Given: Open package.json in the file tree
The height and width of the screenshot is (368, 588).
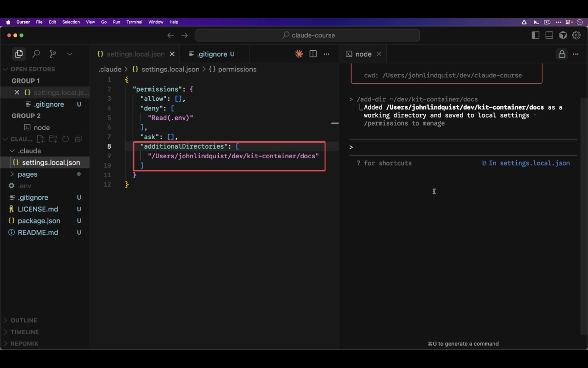Looking at the screenshot, I should pyautogui.click(x=45, y=221).
